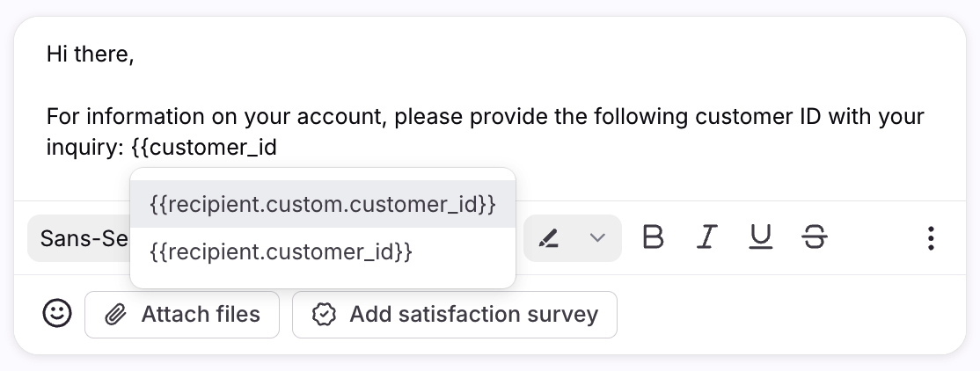Underline the selected text

761,237
